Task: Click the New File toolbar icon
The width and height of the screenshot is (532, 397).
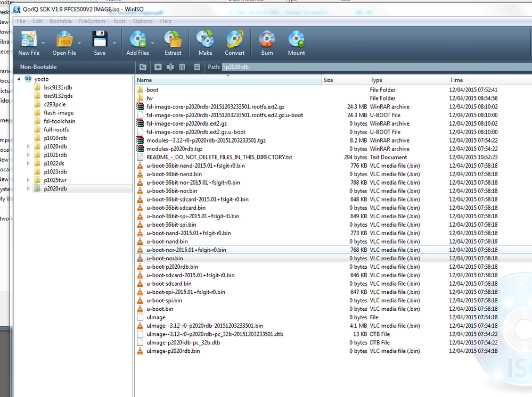Action: 29,39
